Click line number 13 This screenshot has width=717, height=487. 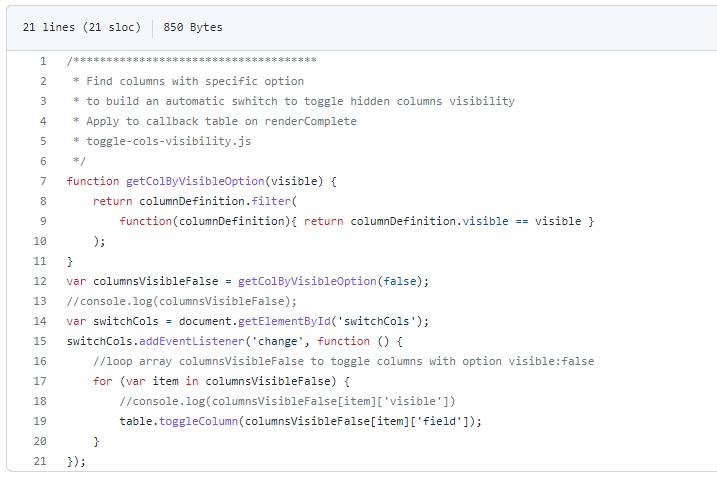pos(40,301)
